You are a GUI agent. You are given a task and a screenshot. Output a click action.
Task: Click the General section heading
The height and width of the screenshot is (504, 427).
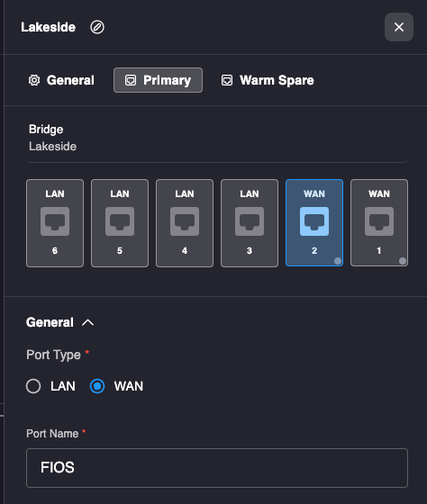[x=50, y=322]
